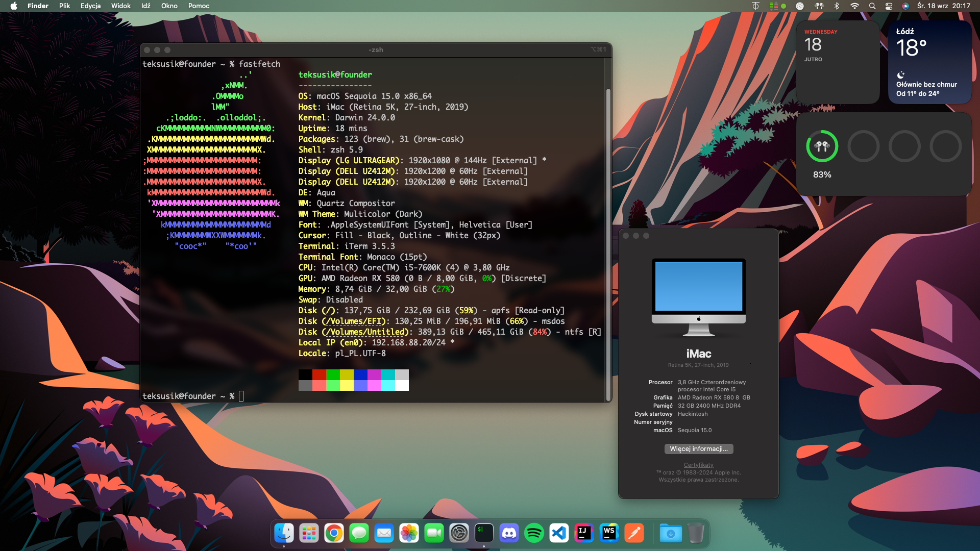
Task: Launch Google Chrome from the Dock
Action: click(x=334, y=533)
